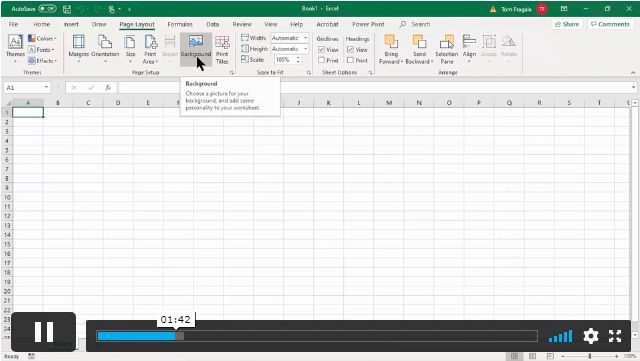Adjust the zoom slider in status bar
The width and height of the screenshot is (640, 361).
click(589, 356)
